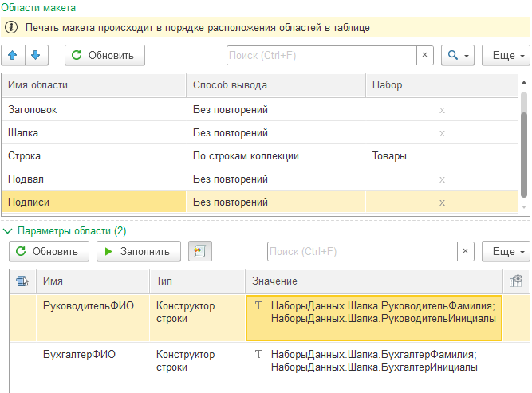Clear the upper search field with x
532x393 pixels.
click(x=425, y=55)
